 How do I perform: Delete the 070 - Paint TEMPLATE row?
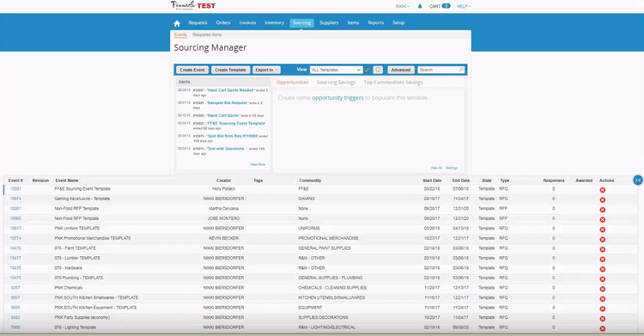pos(603,249)
